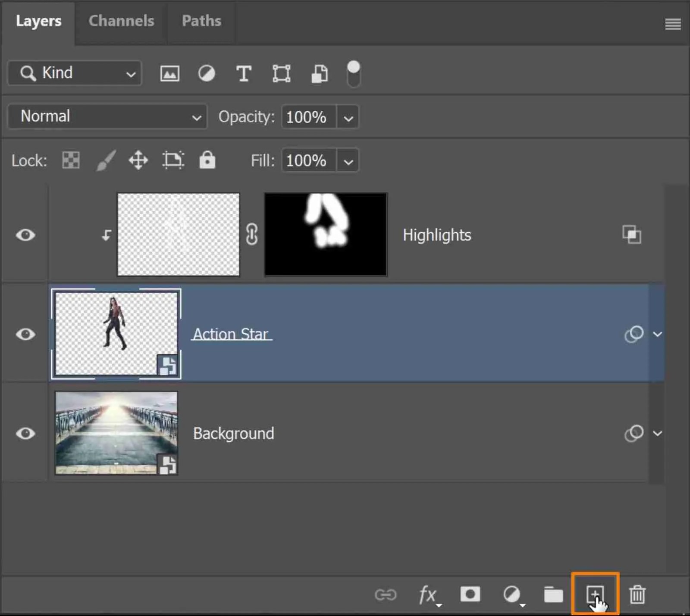Filter layers by type using the T icon
Image resolution: width=690 pixels, height=616 pixels.
tap(244, 73)
